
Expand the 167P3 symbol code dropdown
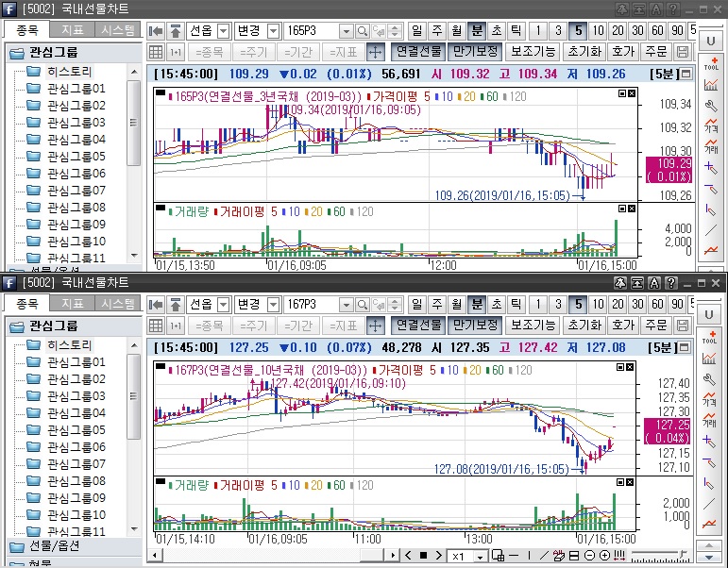(x=345, y=305)
